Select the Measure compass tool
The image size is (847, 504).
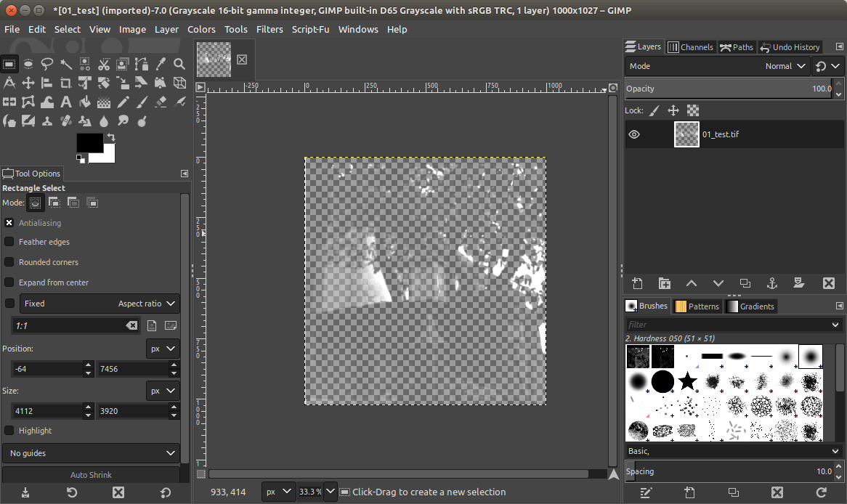coord(9,83)
